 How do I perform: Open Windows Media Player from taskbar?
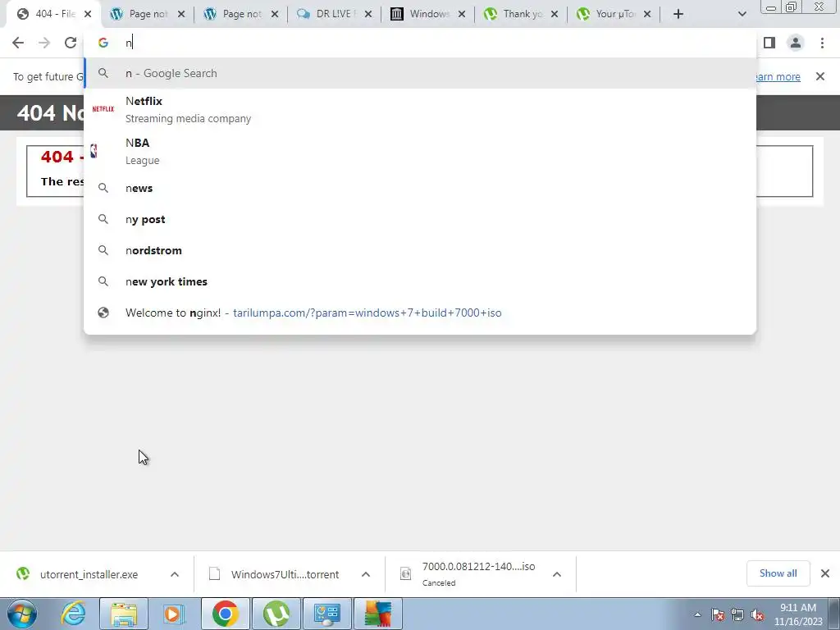pos(174,614)
